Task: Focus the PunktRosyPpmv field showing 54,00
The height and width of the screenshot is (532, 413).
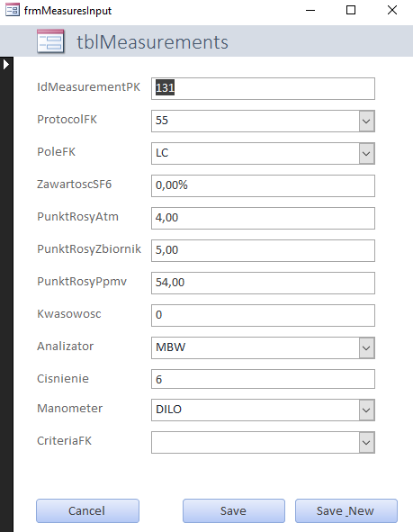Action: coord(263,283)
